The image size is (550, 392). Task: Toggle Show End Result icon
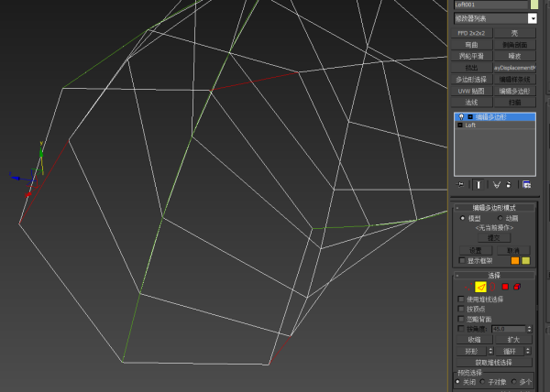coord(478,185)
